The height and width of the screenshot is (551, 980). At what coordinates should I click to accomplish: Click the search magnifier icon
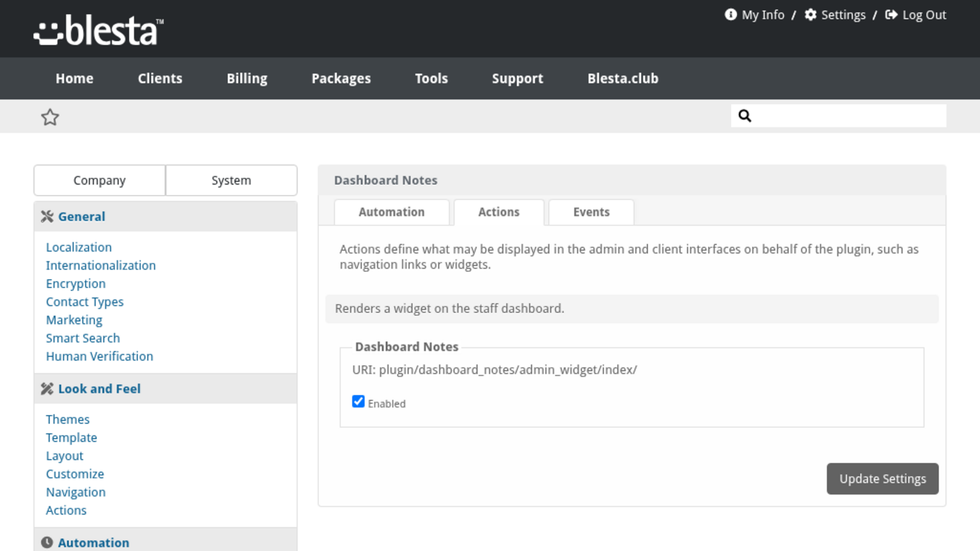pyautogui.click(x=745, y=116)
